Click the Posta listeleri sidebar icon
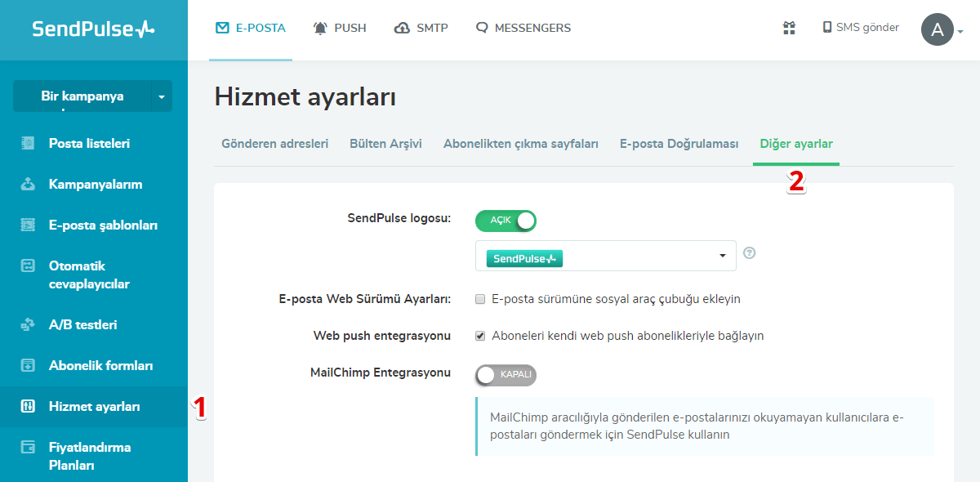The width and height of the screenshot is (980, 482). click(28, 144)
